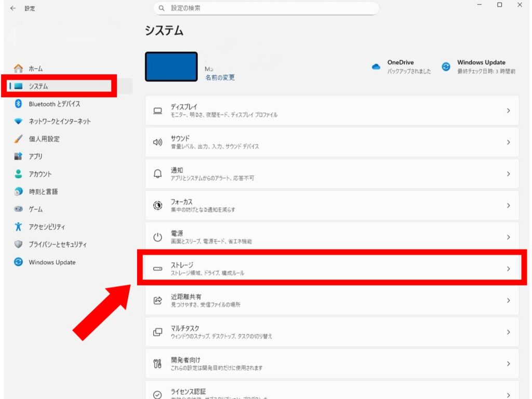Go to 個人用設定 in sidebar
532x399 pixels.
(x=44, y=139)
